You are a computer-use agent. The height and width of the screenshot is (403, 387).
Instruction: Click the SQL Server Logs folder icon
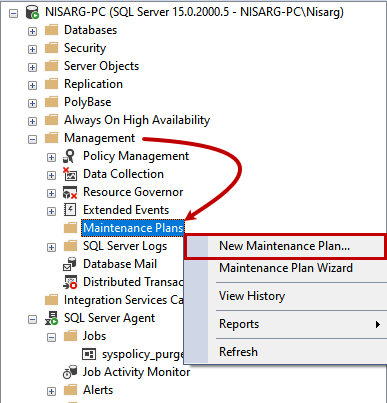[x=70, y=246]
